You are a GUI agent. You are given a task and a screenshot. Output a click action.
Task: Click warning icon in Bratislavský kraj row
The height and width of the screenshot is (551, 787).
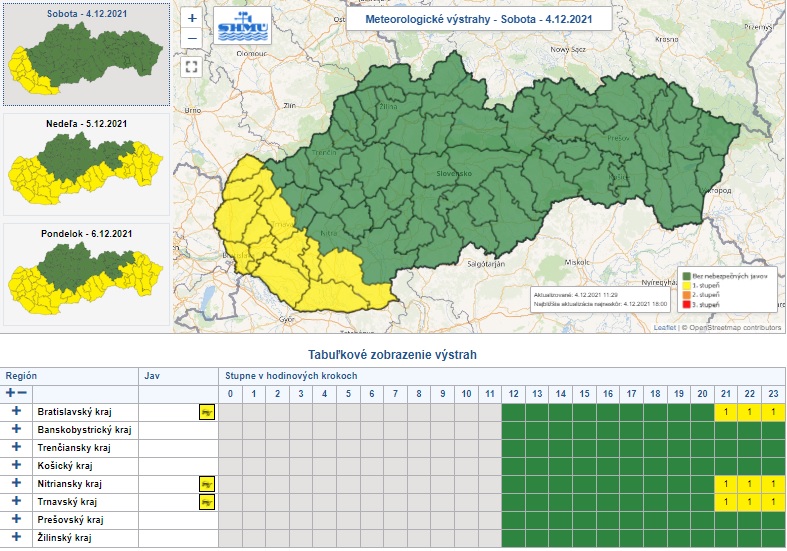pyautogui.click(x=207, y=412)
